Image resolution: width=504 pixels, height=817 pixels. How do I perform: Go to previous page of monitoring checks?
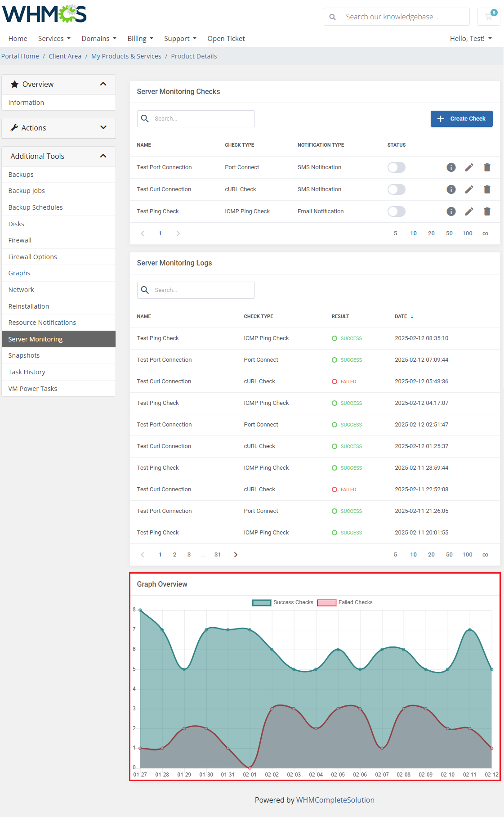click(143, 233)
